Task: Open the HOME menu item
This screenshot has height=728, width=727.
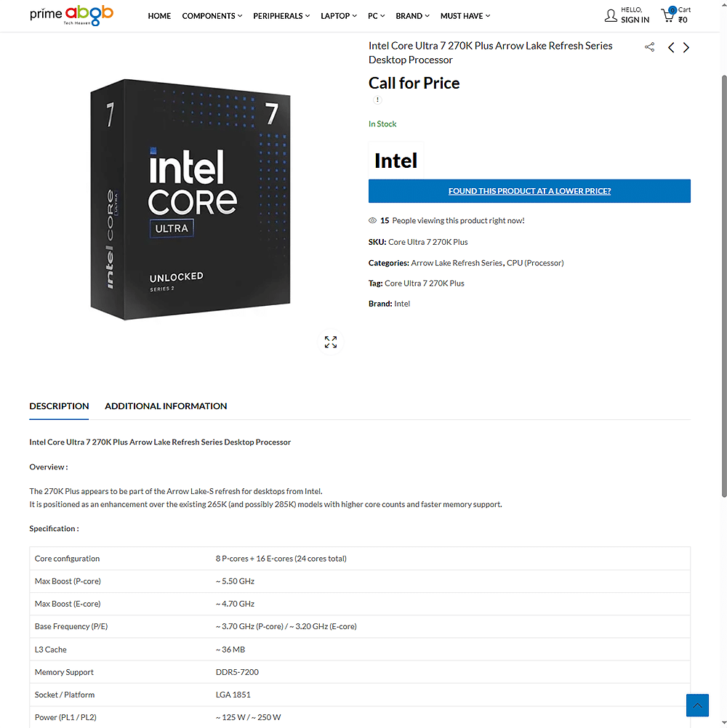Action: 159,15
